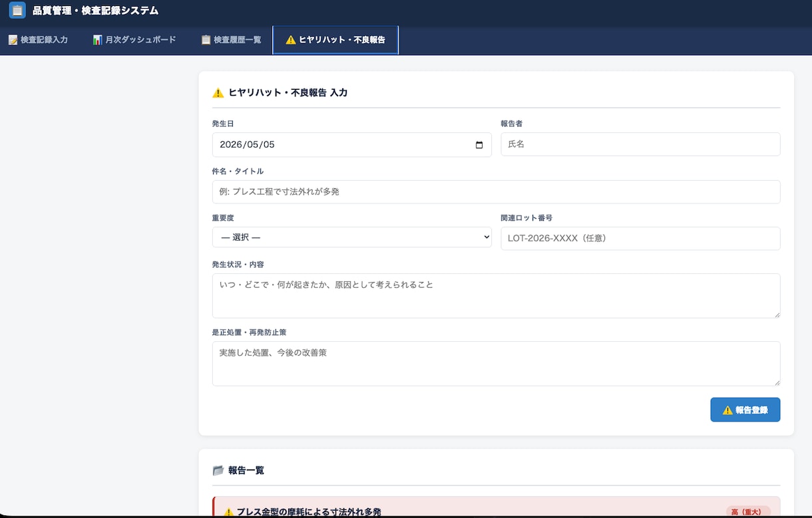Submit with the 報告登録 button
This screenshot has height=518, width=812.
coord(745,410)
